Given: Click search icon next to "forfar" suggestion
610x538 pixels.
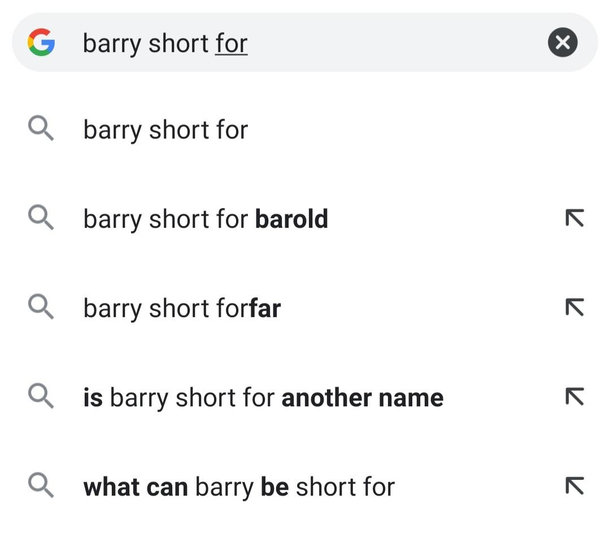Looking at the screenshot, I should 41,308.
